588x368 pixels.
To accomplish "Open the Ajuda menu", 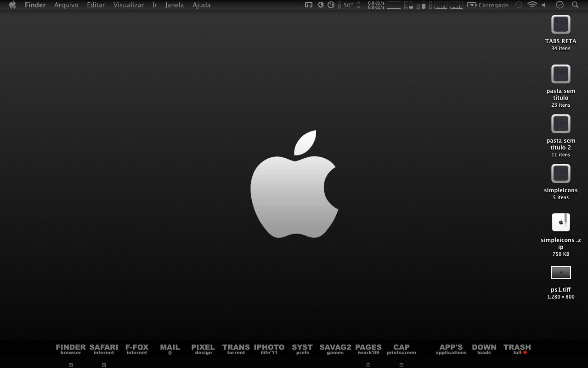I will (x=201, y=5).
